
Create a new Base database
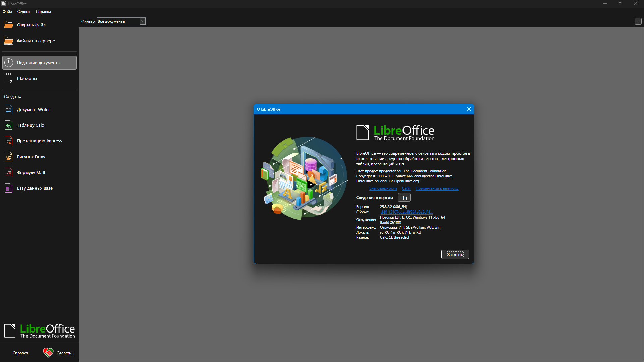(35, 188)
